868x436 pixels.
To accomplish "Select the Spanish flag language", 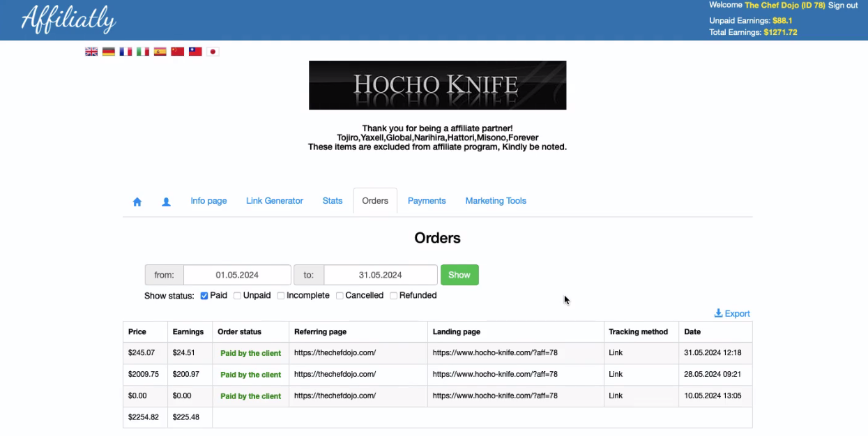I will (x=160, y=52).
